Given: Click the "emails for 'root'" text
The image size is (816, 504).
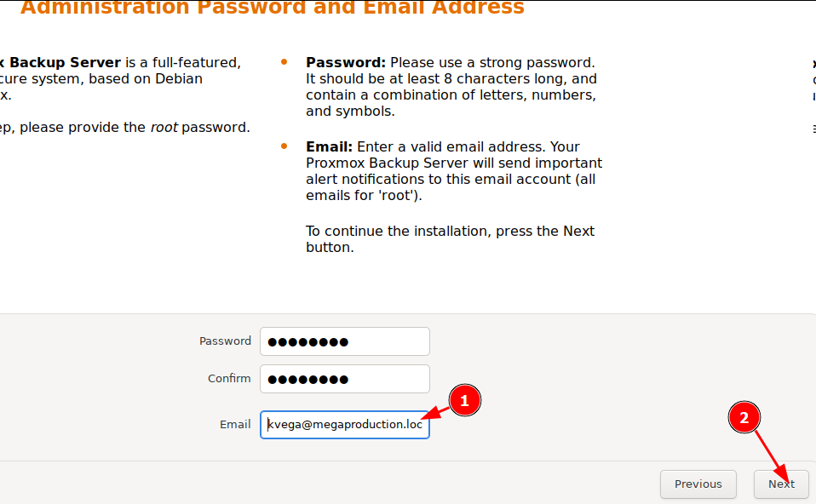Looking at the screenshot, I should (x=360, y=196).
